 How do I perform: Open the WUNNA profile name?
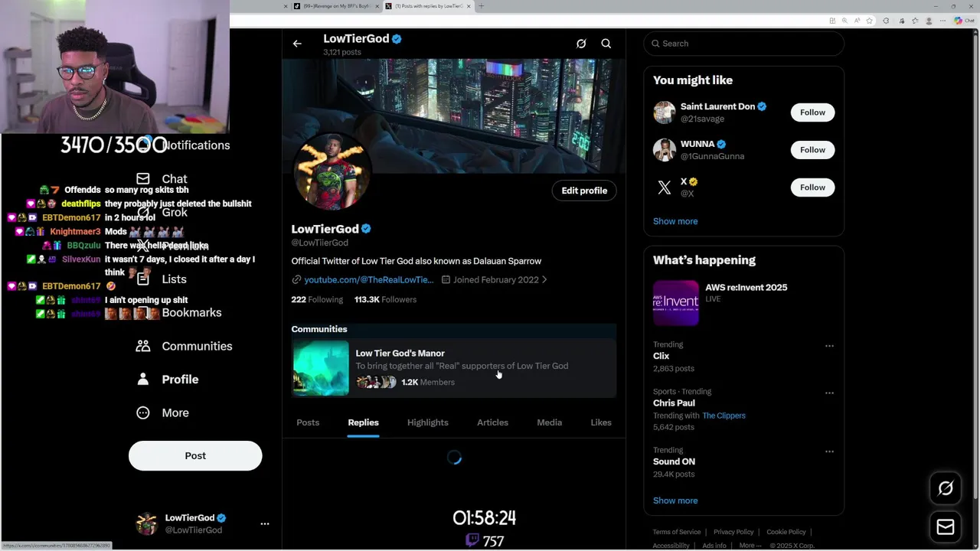pyautogui.click(x=697, y=144)
